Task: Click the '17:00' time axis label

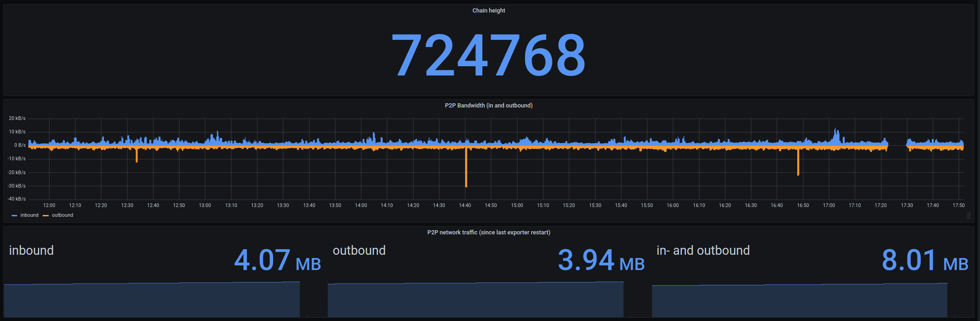Action: click(x=829, y=206)
